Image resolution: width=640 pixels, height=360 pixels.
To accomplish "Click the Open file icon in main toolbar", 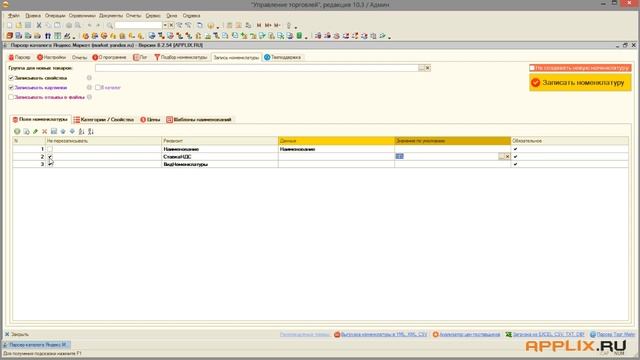I will tap(19, 25).
